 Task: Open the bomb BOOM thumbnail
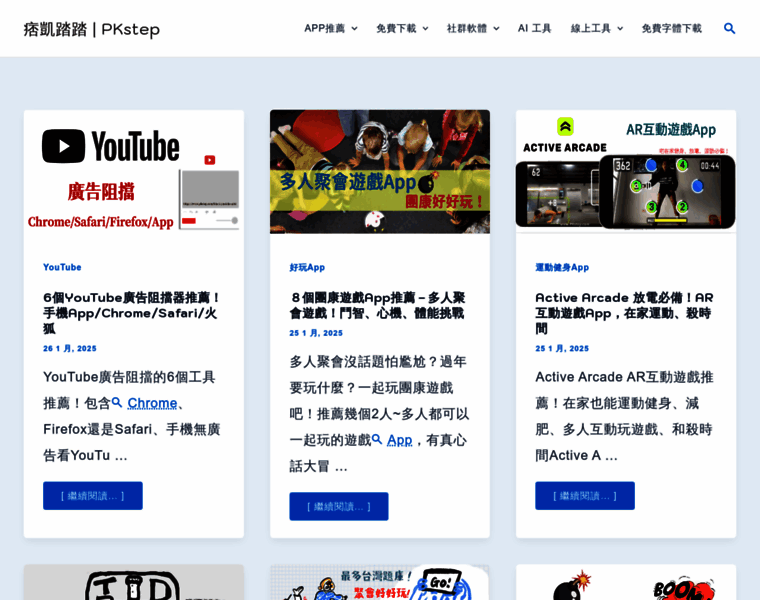click(626, 582)
